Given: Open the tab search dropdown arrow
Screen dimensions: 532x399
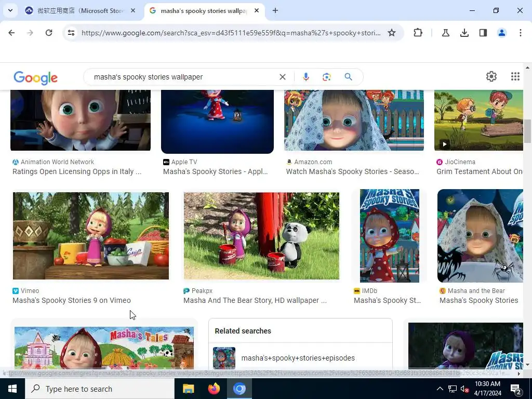Looking at the screenshot, I should pos(10,10).
